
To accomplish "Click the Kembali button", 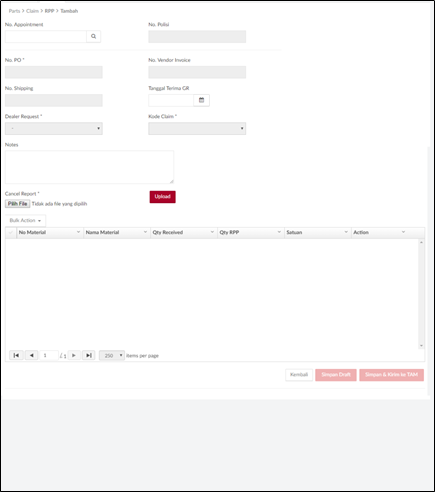I will pos(299,375).
